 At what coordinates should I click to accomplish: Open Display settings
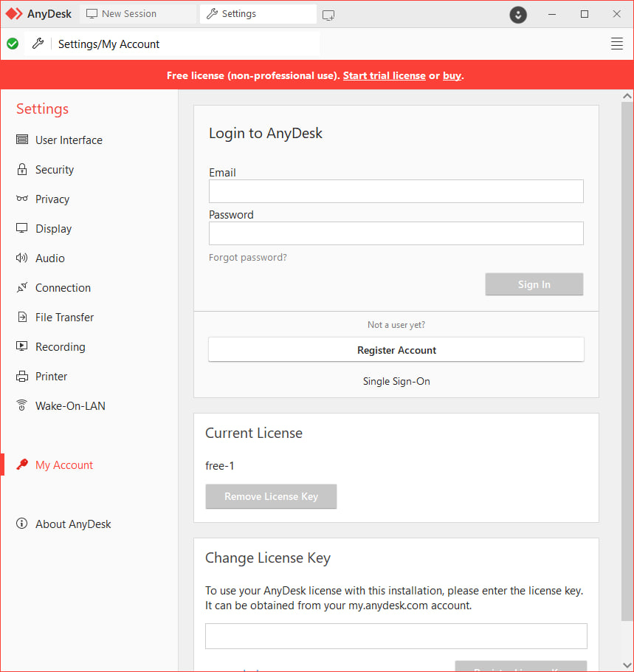click(53, 229)
